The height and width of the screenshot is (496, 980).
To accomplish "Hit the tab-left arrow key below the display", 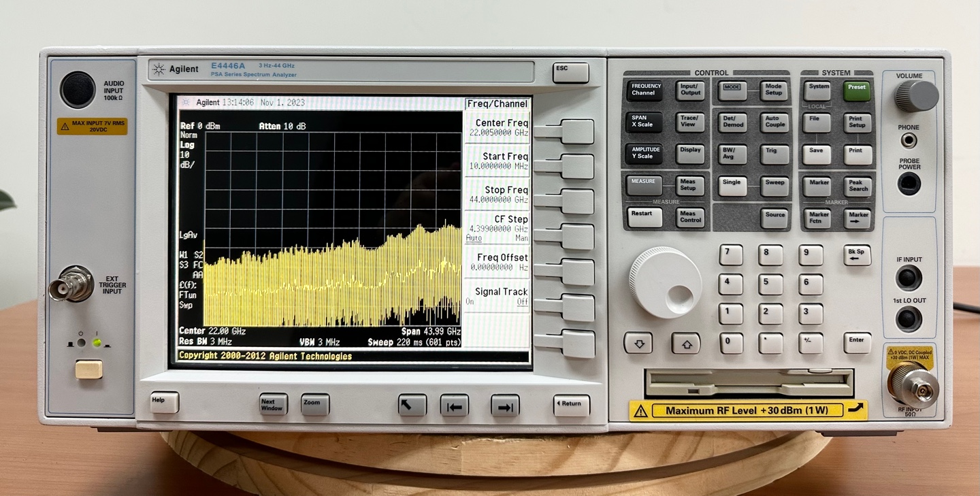I will coord(455,406).
